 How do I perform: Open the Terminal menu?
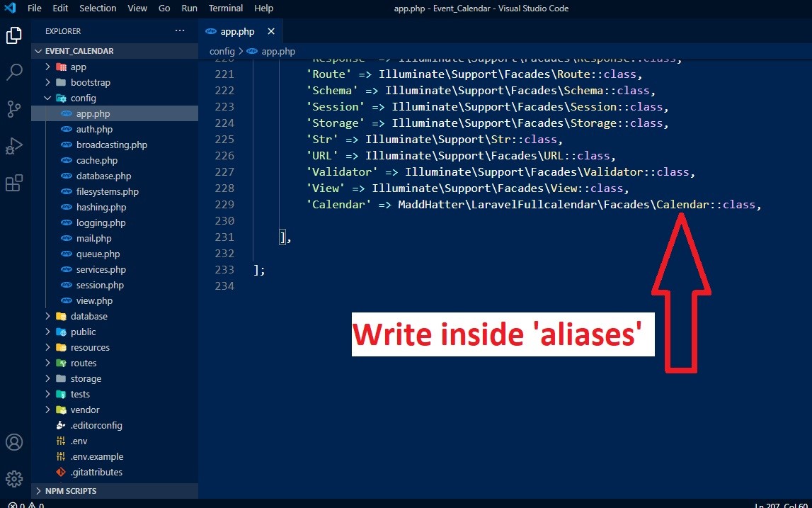click(226, 9)
